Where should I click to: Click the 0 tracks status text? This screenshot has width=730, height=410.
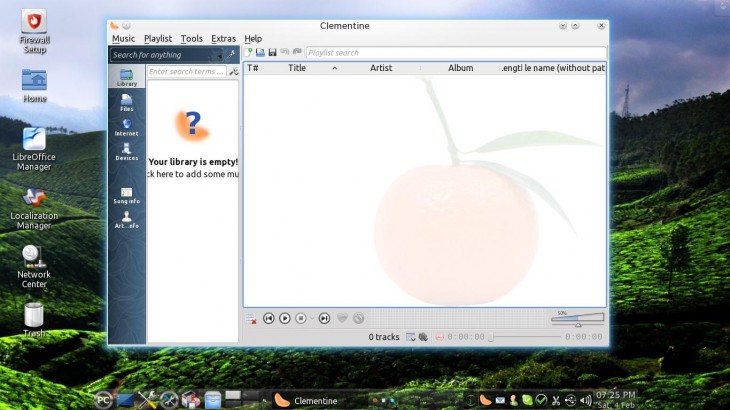(384, 337)
